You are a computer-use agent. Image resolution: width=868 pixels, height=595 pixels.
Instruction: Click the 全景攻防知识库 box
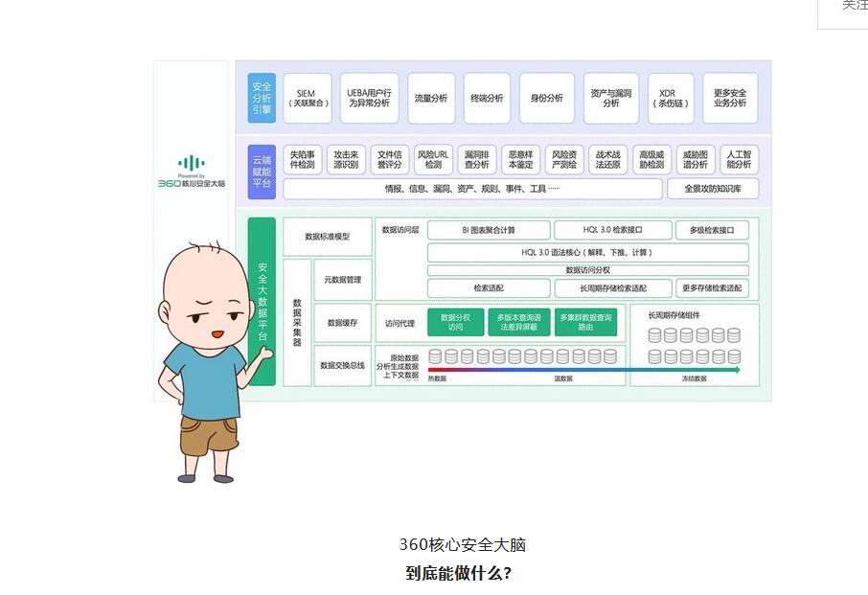pos(712,189)
